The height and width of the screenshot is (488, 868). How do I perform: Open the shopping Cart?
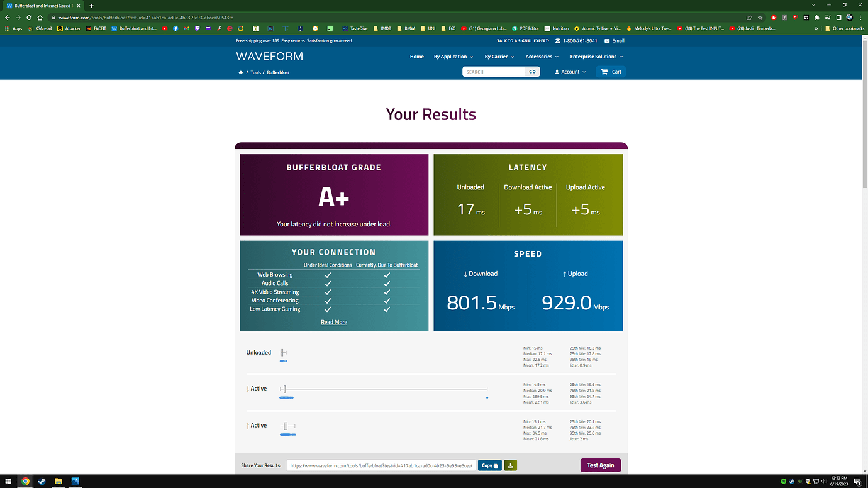click(611, 72)
